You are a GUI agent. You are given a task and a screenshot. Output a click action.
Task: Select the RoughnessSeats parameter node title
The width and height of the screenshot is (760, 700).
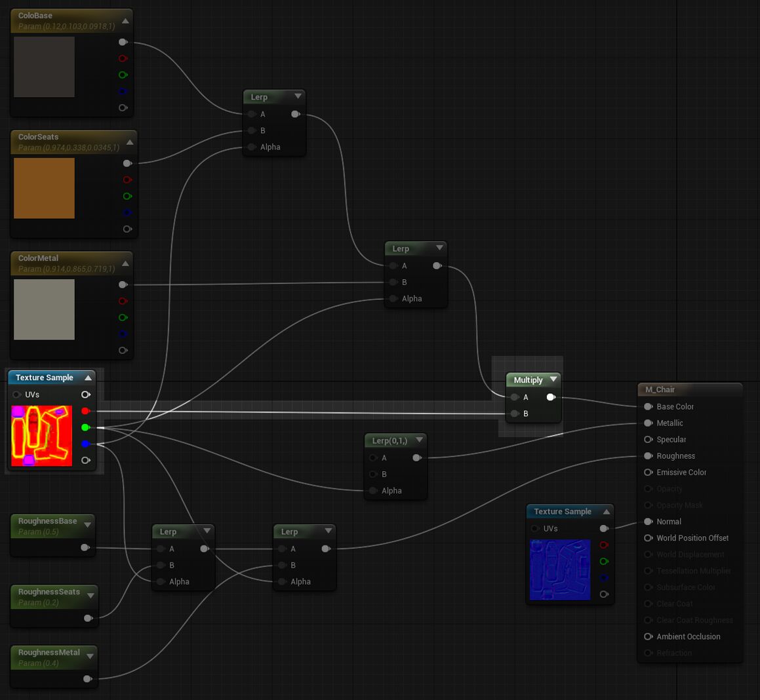tap(49, 592)
